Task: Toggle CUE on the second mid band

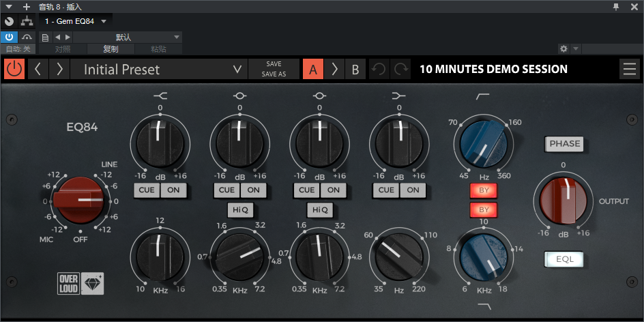Action: [306, 190]
